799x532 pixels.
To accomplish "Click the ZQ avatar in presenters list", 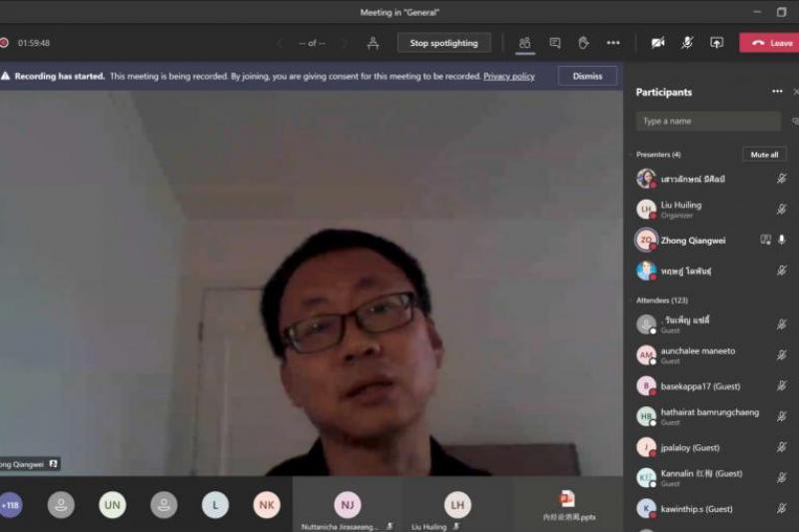I will 646,240.
